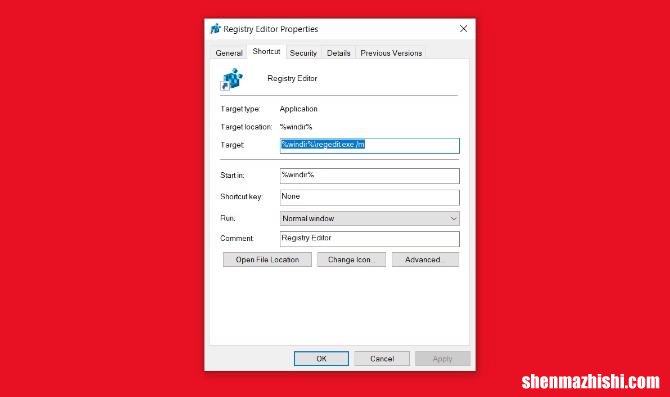Click the Target type label
Viewport: 670px width, 397px height.
click(x=240, y=109)
